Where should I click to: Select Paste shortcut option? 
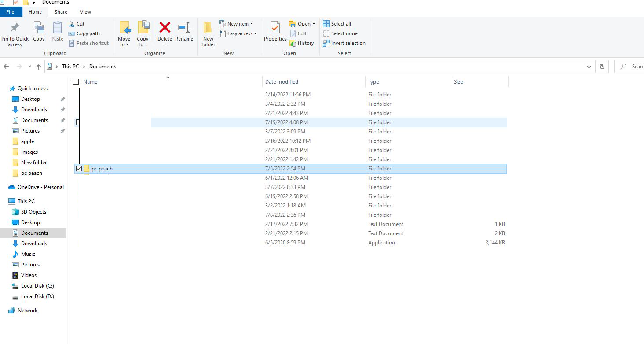pos(88,43)
